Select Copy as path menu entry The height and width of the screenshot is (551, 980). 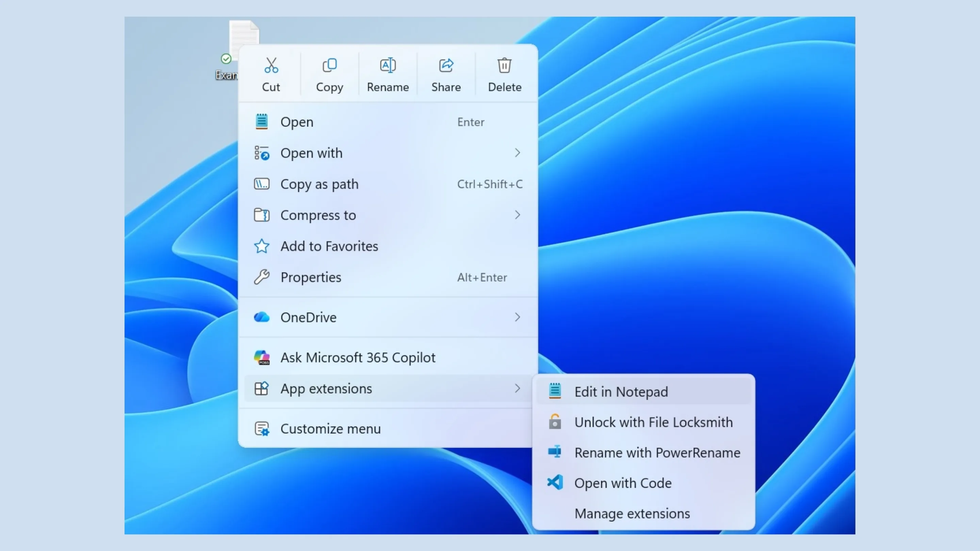[x=388, y=184]
